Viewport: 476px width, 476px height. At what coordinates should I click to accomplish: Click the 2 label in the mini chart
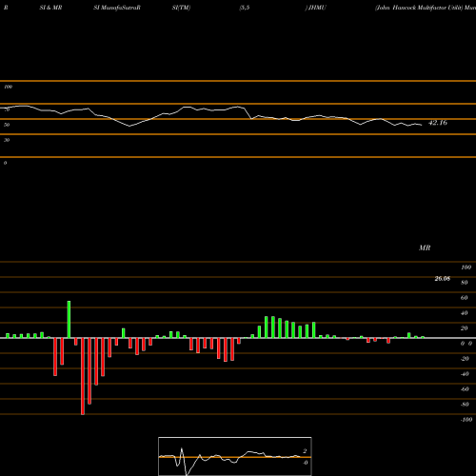click(x=305, y=451)
